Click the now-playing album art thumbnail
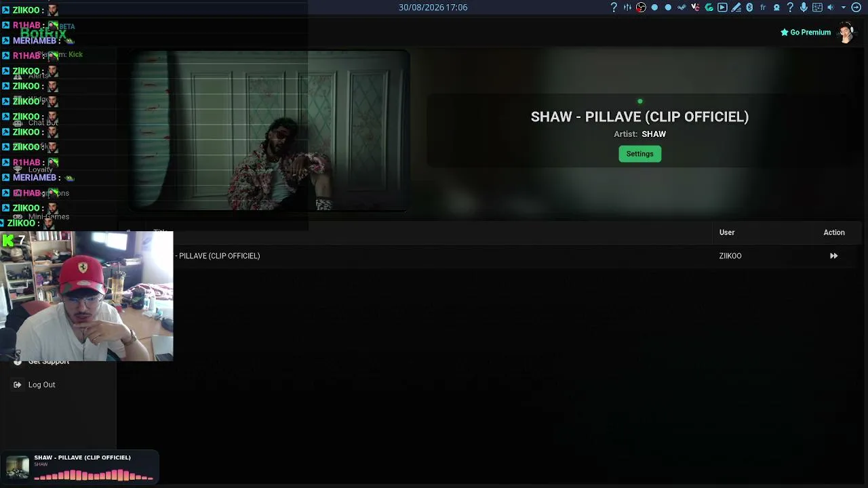Image resolution: width=868 pixels, height=488 pixels. coord(18,467)
